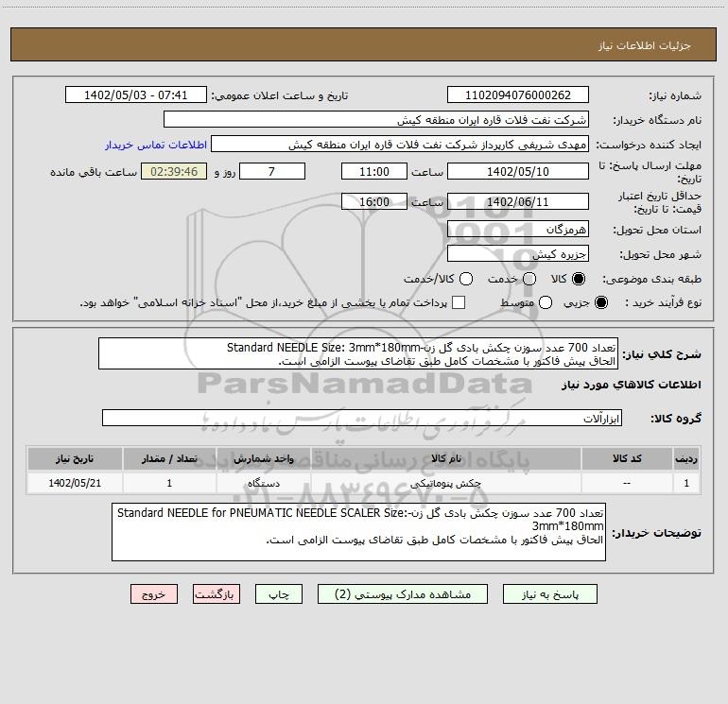Click the ردیف column header
This screenshot has height=704, width=728.
pos(686,458)
